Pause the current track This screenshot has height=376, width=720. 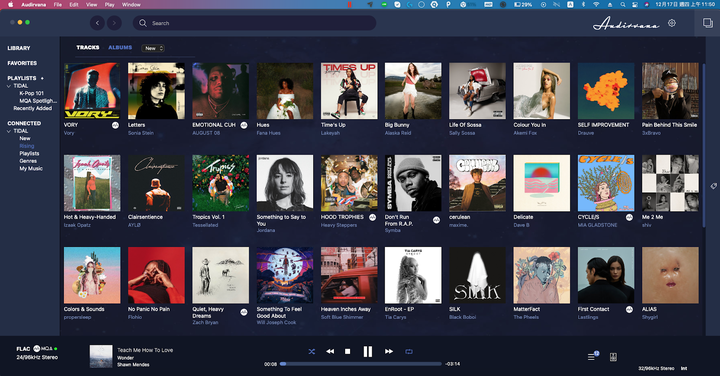tap(368, 352)
